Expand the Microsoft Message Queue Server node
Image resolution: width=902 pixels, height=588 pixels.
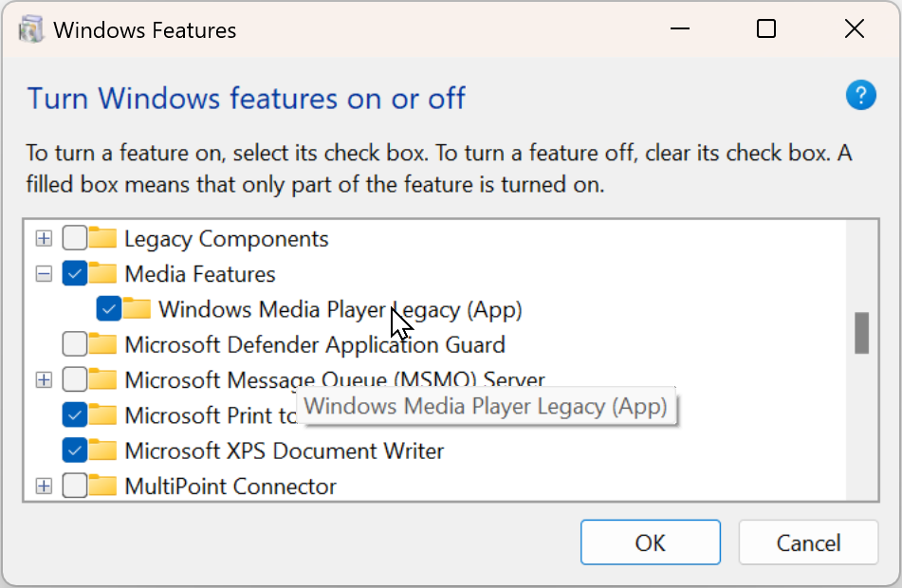43,379
